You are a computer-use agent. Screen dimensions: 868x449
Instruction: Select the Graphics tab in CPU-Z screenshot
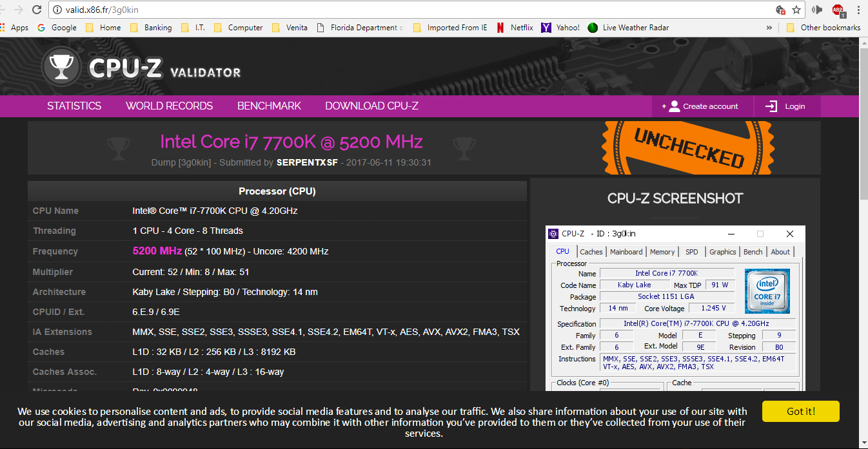[x=723, y=252]
